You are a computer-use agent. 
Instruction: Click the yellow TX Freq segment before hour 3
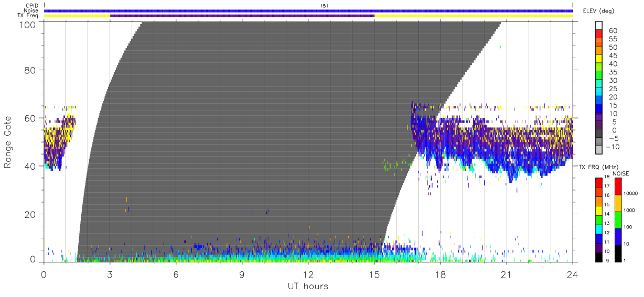coord(77,16)
